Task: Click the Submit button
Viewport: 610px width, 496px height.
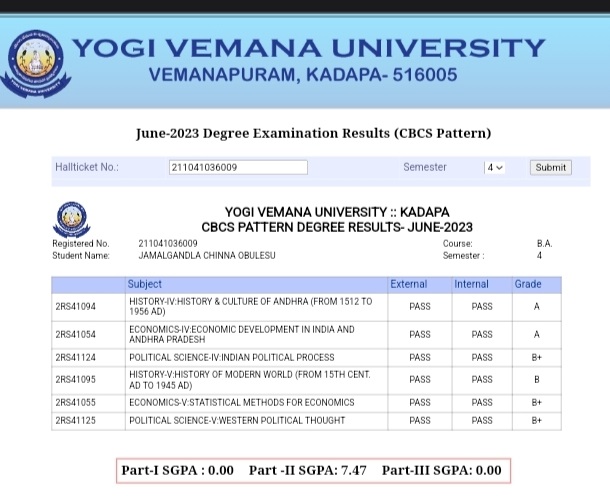Action: click(x=550, y=167)
